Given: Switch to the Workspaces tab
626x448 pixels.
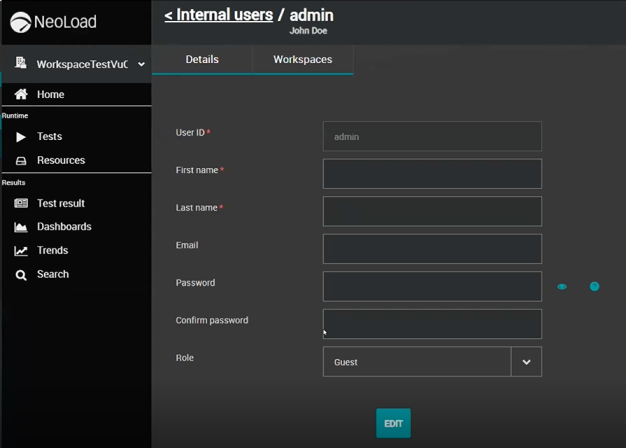Looking at the screenshot, I should click(302, 59).
